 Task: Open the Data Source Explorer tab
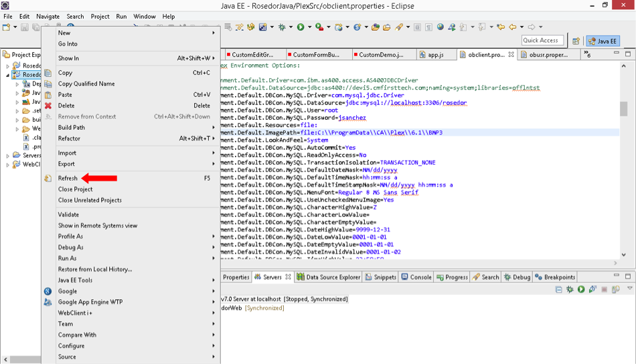tap(333, 277)
